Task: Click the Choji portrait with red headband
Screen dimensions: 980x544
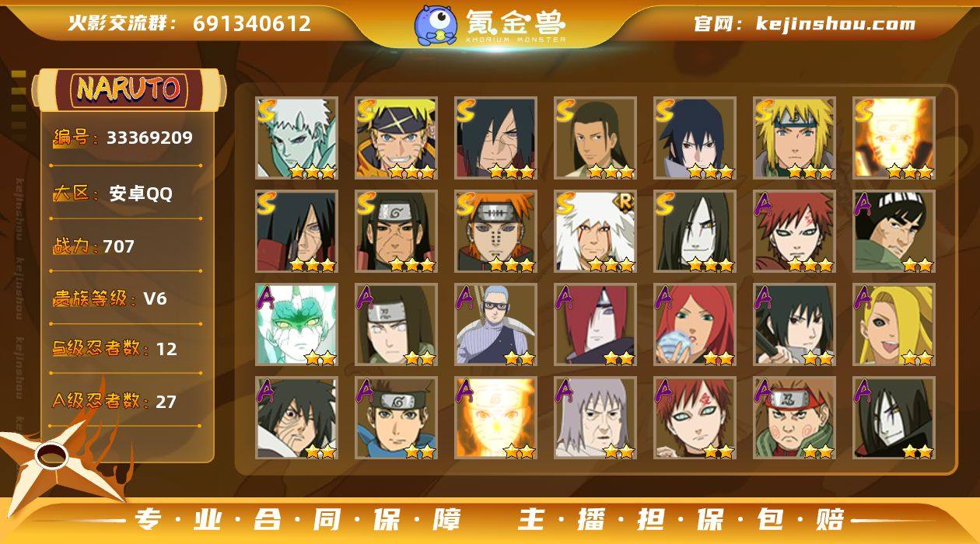Action: tap(794, 418)
